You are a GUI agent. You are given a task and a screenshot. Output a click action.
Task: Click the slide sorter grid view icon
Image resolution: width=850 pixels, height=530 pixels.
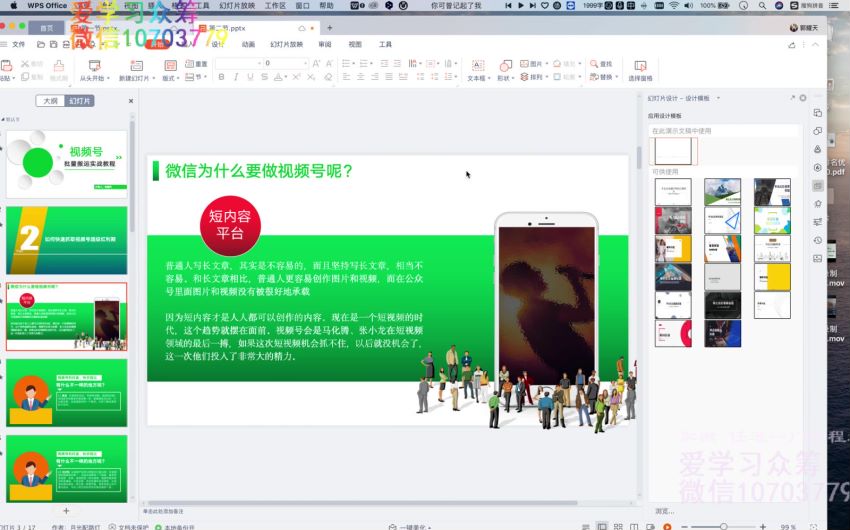tap(618, 526)
